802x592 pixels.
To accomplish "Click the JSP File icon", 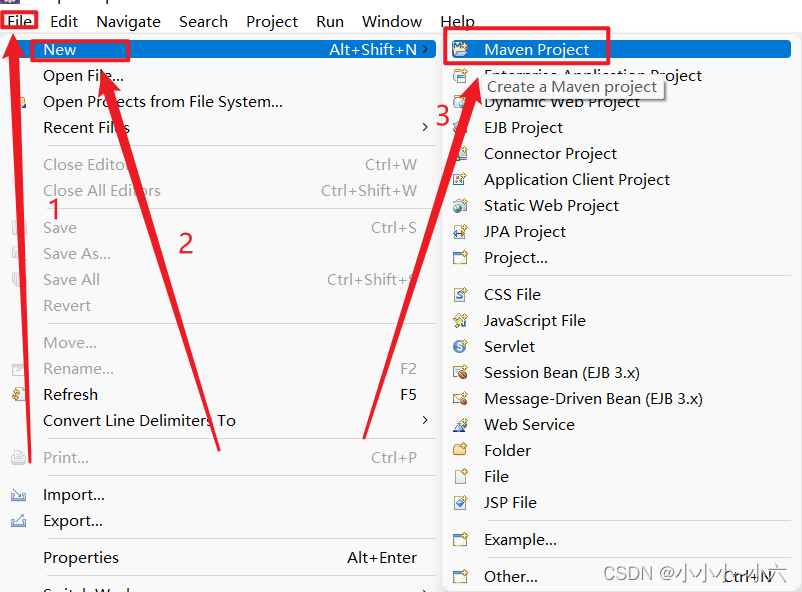I will click(x=460, y=502).
